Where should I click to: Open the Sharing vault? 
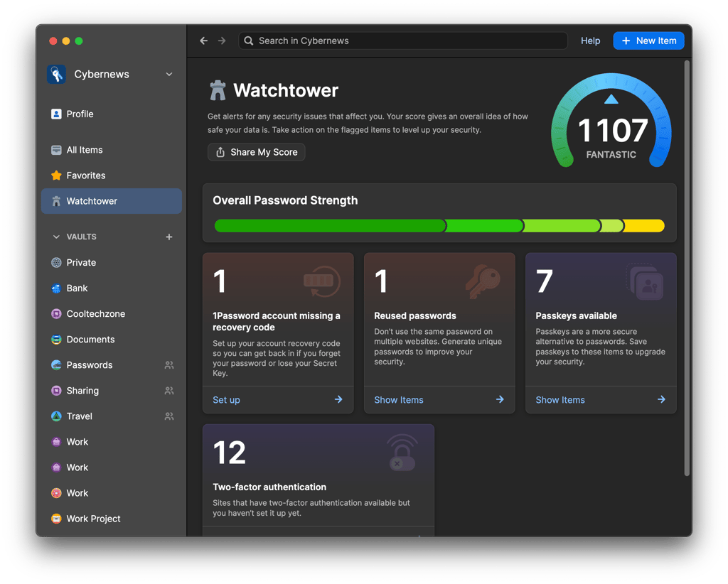[x=112, y=391]
